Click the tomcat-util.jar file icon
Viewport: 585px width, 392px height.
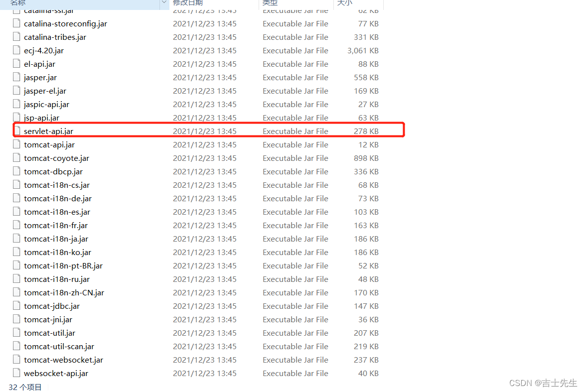click(x=16, y=333)
